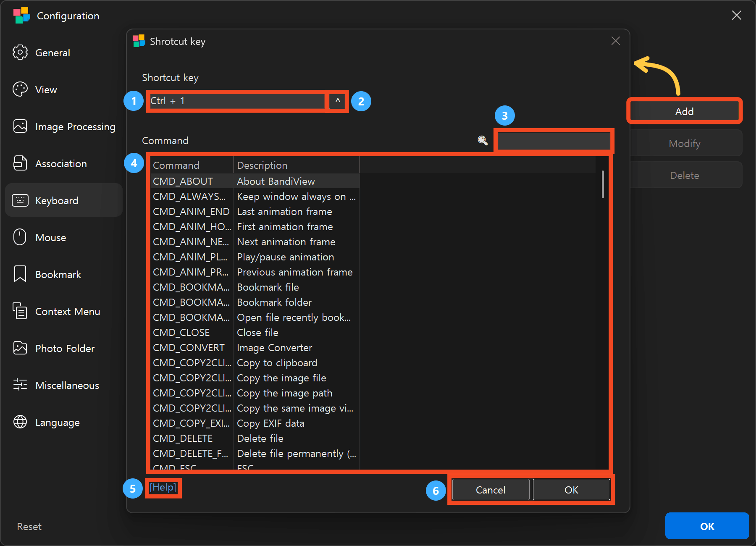The height and width of the screenshot is (546, 756).
Task: Select the CMD_CONVERT Image Converter row
Action: tap(255, 348)
